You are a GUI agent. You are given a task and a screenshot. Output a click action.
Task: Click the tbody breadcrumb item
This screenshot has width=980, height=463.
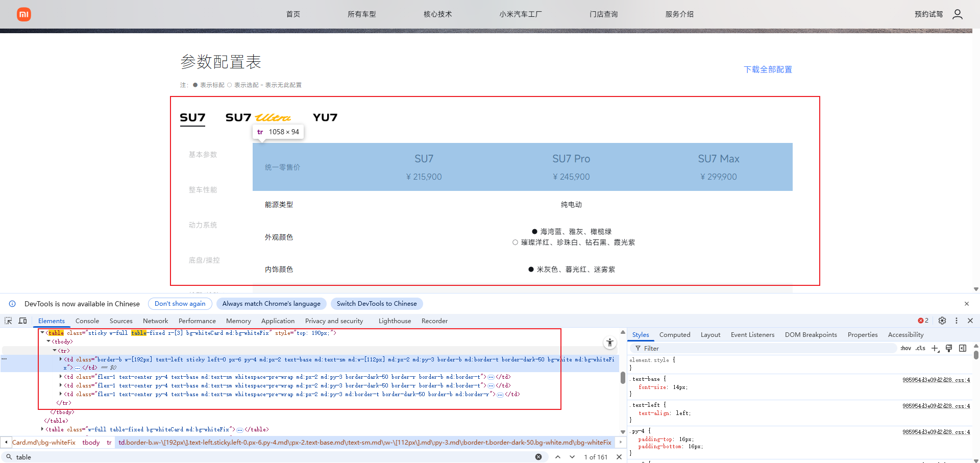[91, 443]
